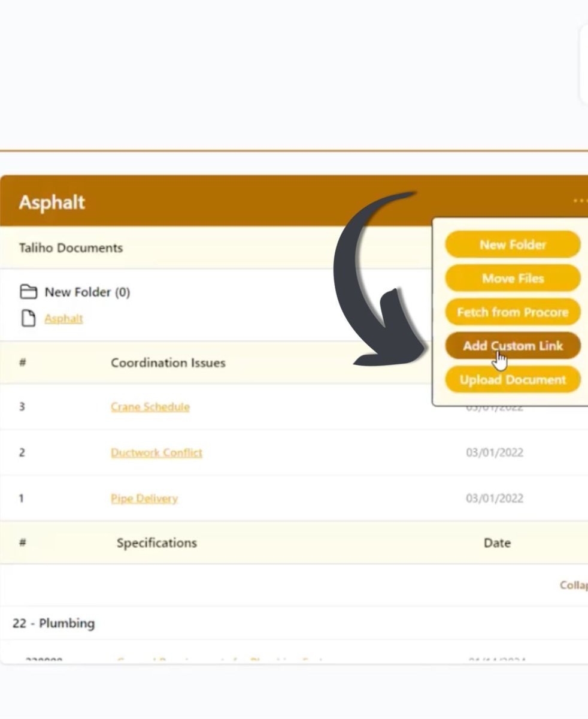This screenshot has width=588, height=719.
Task: Click the document icon beside Asphalt
Action: pos(28,318)
